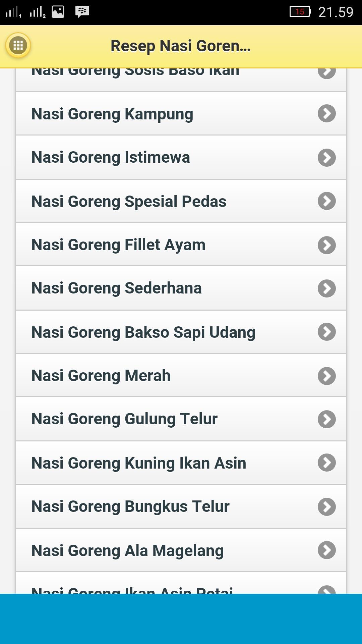Open the partially visible Nasi Goreng Sosis Baso Ikan
This screenshot has height=644, width=362.
tap(135, 75)
